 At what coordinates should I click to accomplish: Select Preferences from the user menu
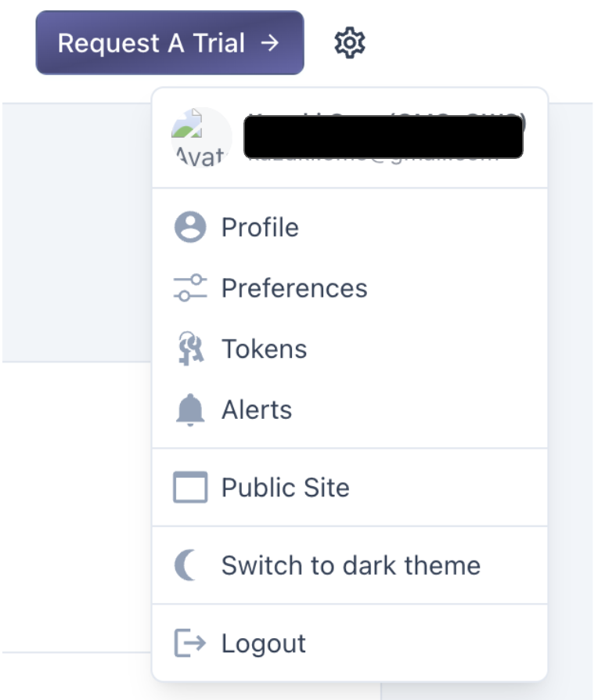click(350, 288)
